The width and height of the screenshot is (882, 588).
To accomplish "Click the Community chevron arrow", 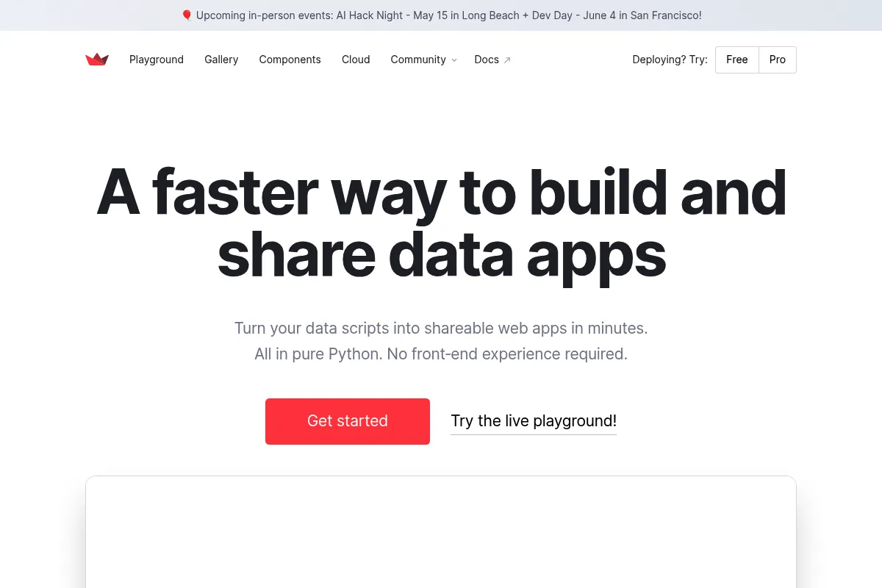I will point(453,60).
